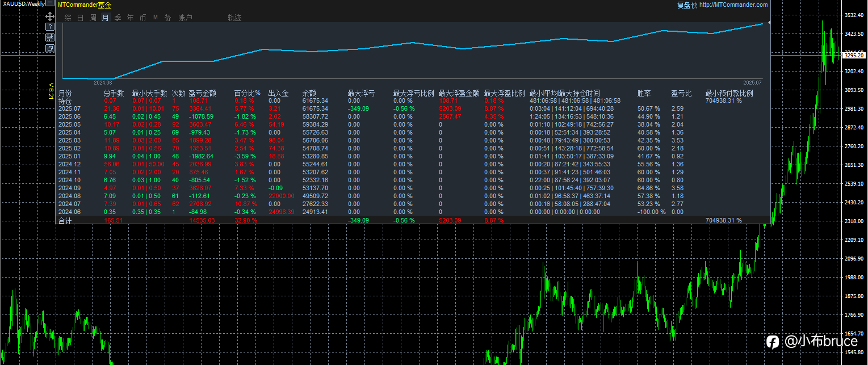This screenshot has width=868, height=365.
Task: Select the 合计 totals row label
Action: pos(65,221)
